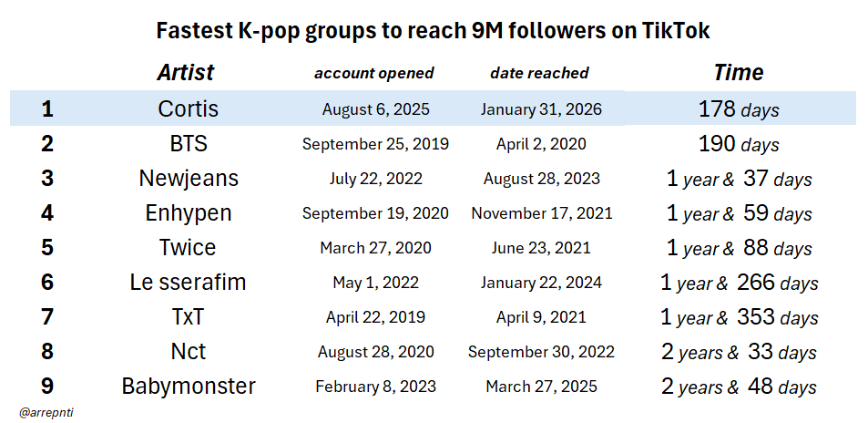Select the Le sserafim artist name
This screenshot has height=423, width=868.
189,283
